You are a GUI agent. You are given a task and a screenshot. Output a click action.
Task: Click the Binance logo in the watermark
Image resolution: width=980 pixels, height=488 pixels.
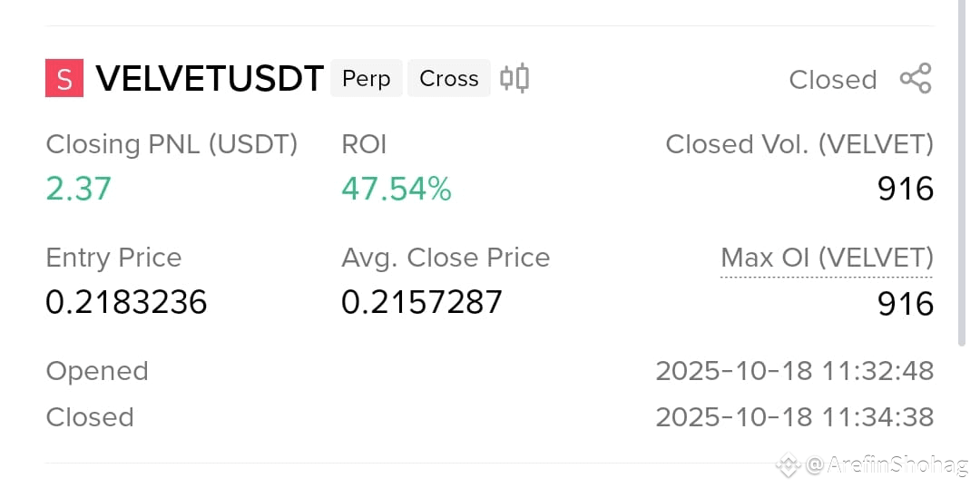pos(789,464)
